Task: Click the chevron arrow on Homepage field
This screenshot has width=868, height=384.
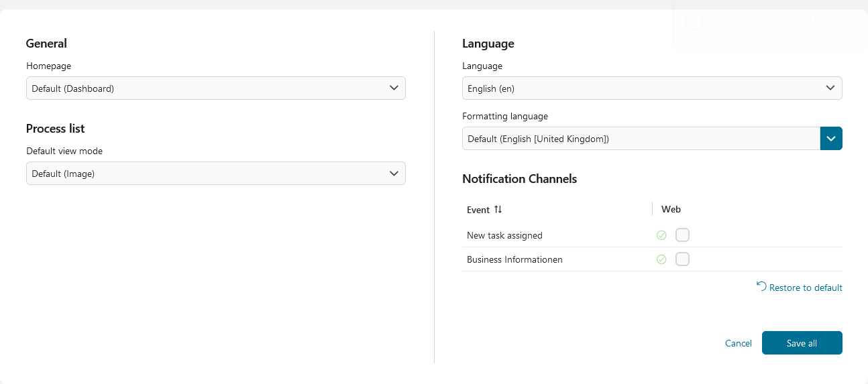Action: click(394, 88)
